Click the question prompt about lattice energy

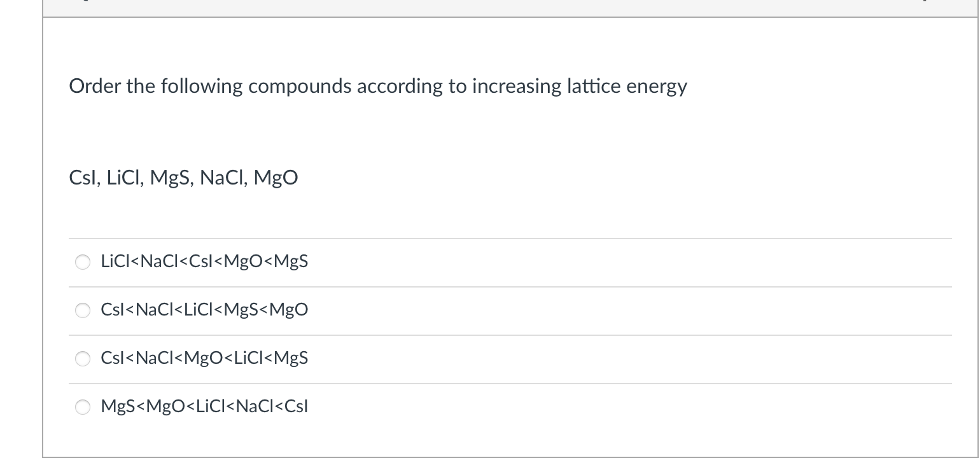point(378,86)
